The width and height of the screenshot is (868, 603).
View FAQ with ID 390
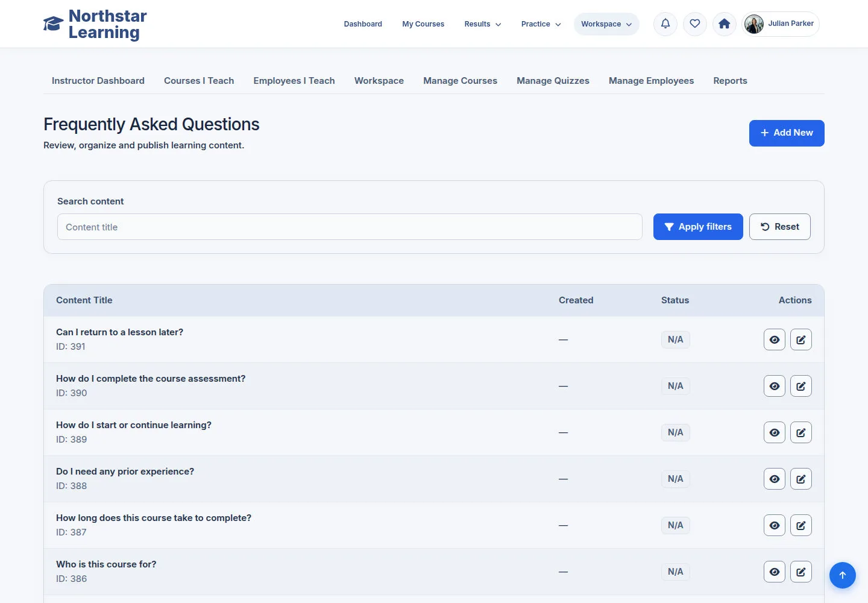tap(775, 386)
